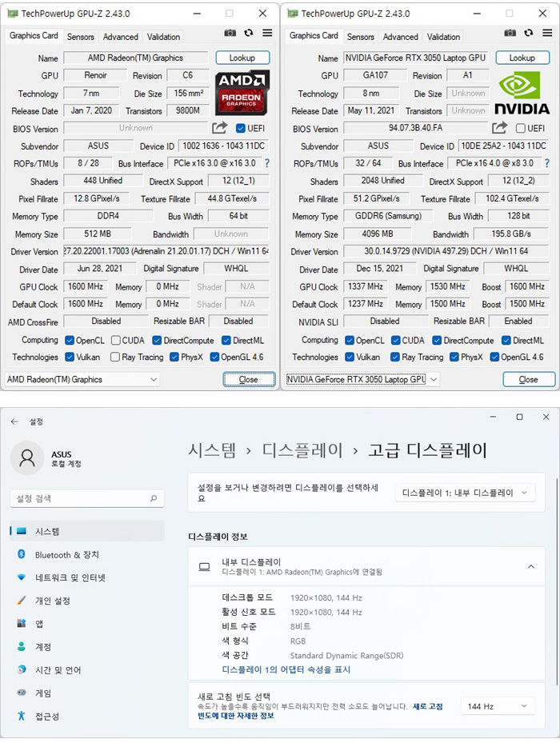Open 개인 설정 in Settings sidebar
The image size is (560, 743).
(87, 601)
